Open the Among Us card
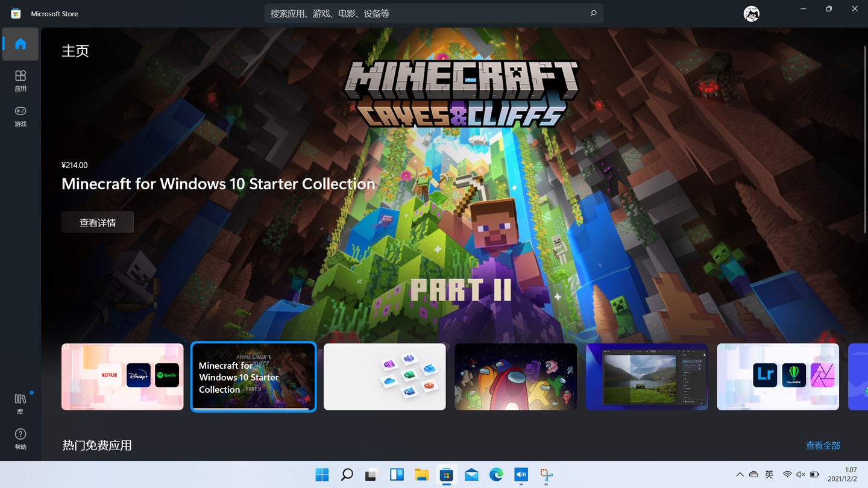This screenshot has height=488, width=868. pos(515,377)
